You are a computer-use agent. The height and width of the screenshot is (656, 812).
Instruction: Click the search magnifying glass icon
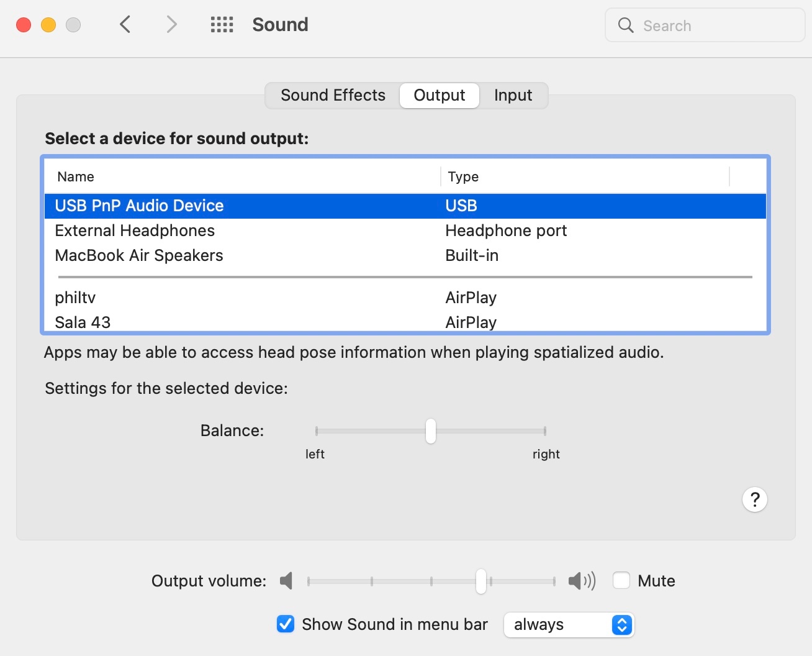[626, 25]
